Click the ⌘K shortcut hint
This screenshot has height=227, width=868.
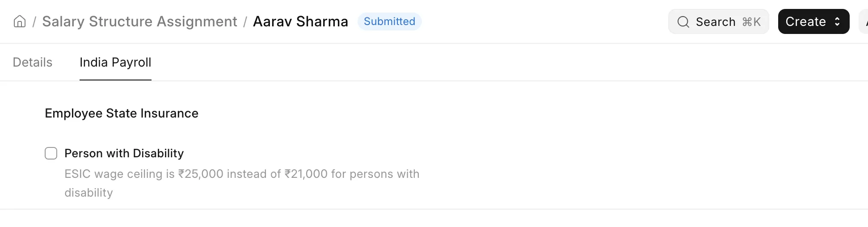click(x=751, y=22)
